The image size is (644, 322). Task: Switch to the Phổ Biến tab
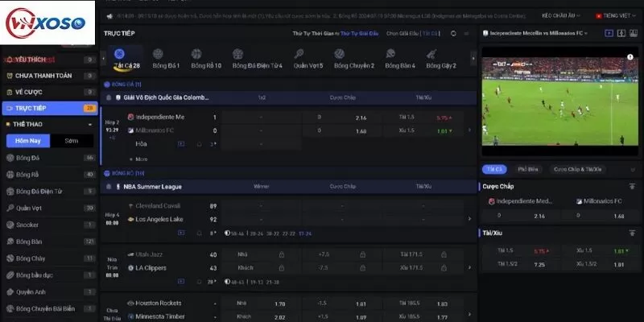point(528,169)
